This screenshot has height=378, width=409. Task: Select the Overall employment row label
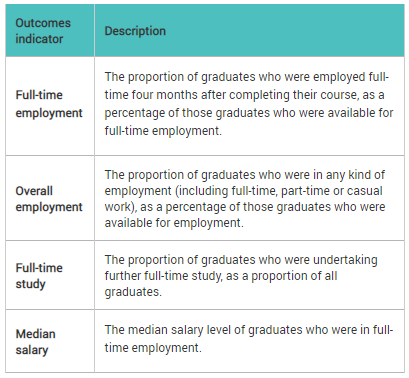[x=49, y=199]
